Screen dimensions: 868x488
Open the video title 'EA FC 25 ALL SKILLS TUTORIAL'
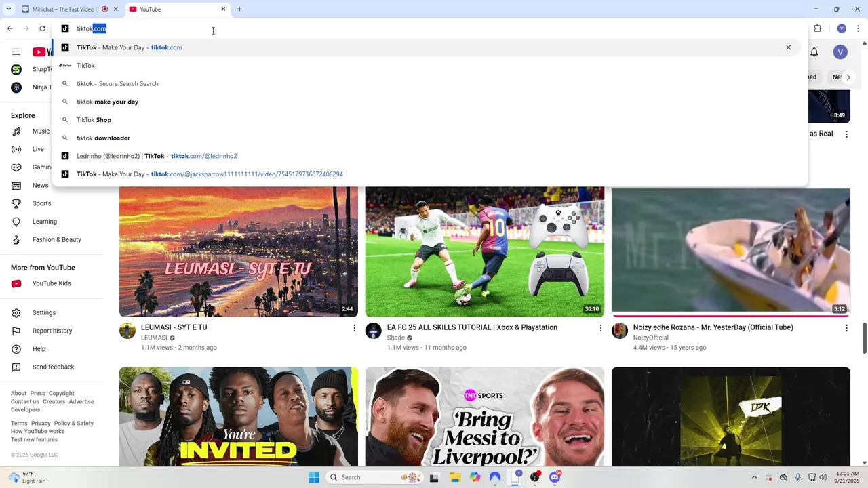pos(472,327)
